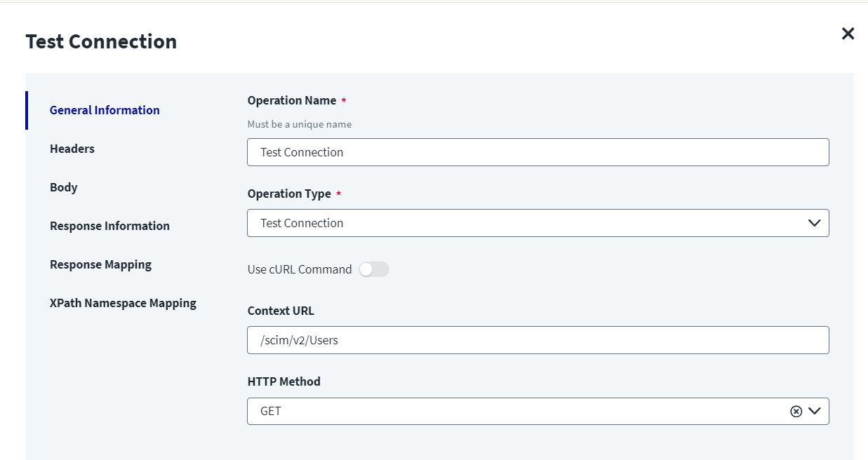The image size is (868, 460).
Task: Close the Test Connection dialog
Action: point(848,34)
